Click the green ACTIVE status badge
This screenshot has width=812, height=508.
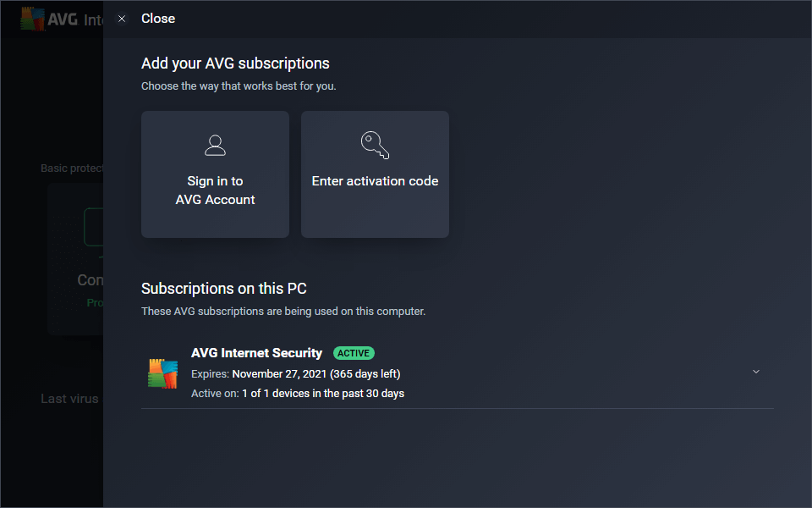point(354,353)
